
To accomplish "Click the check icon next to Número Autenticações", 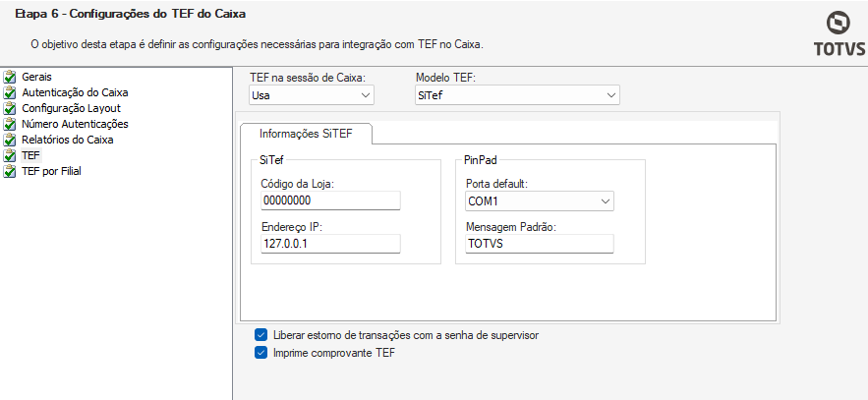I will point(11,124).
